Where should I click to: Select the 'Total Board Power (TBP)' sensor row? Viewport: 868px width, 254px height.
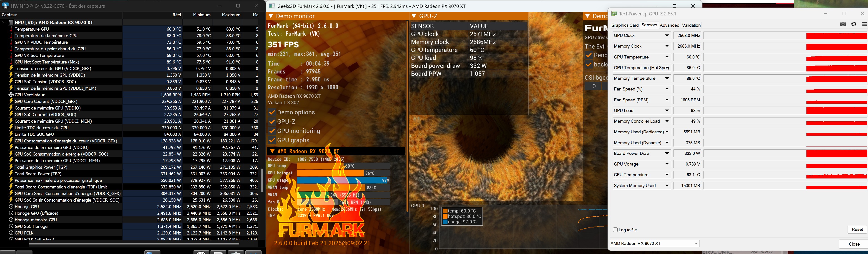129,174
